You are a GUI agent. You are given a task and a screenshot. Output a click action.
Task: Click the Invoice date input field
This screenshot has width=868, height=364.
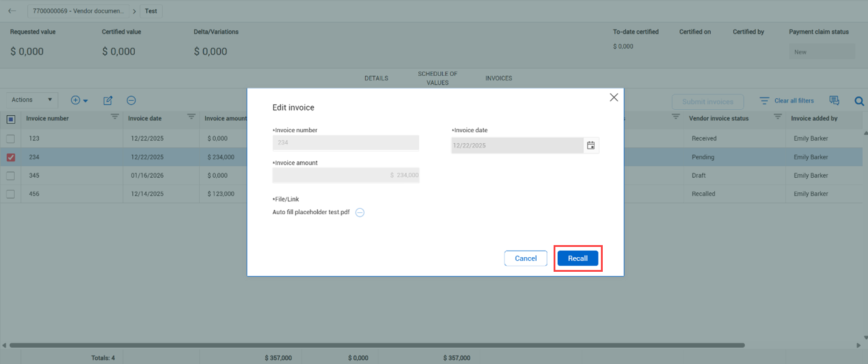point(517,146)
